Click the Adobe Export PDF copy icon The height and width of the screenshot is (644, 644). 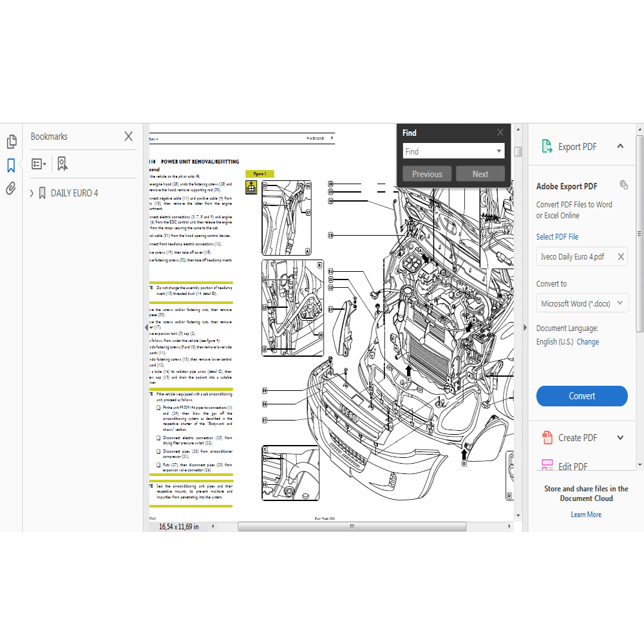click(623, 185)
